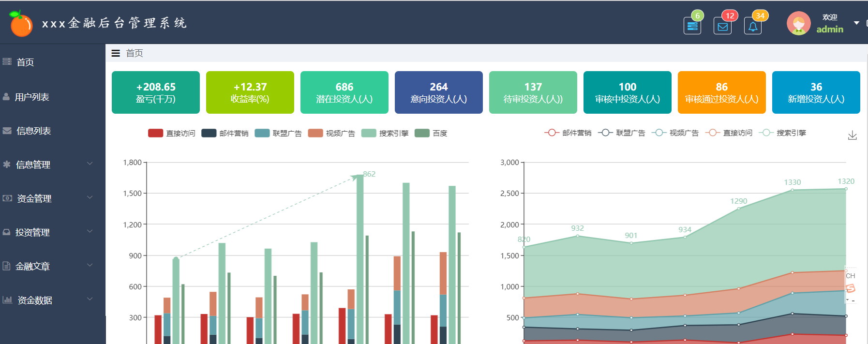Click the 首页 breadcrumb text
Screen dimensions: 868x344
pyautogui.click(x=135, y=53)
